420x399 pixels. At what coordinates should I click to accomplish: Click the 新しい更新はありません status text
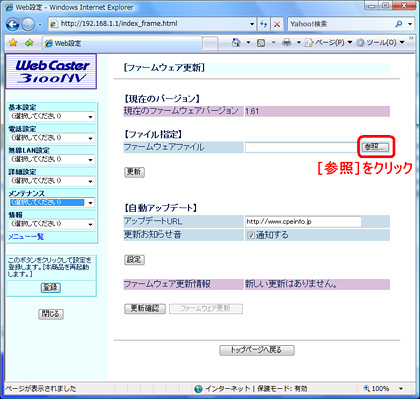tap(291, 284)
